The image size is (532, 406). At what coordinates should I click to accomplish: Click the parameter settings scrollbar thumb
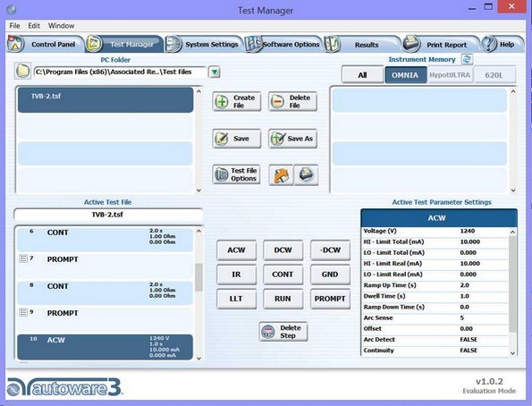[x=512, y=284]
